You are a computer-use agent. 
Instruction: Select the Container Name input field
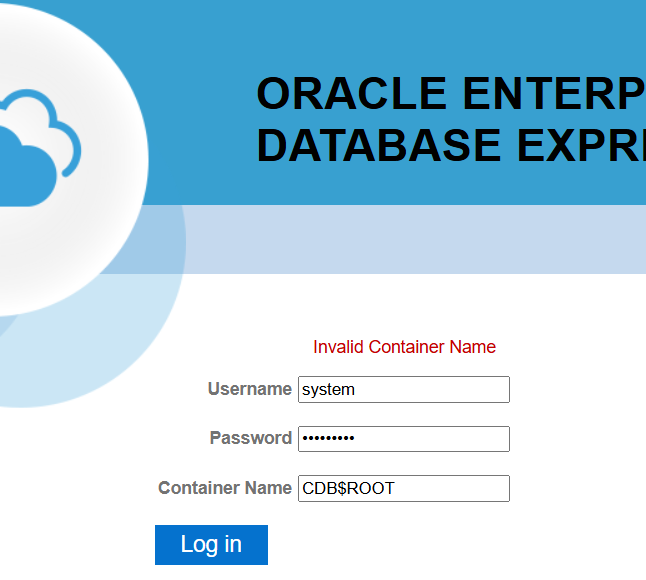tap(404, 489)
